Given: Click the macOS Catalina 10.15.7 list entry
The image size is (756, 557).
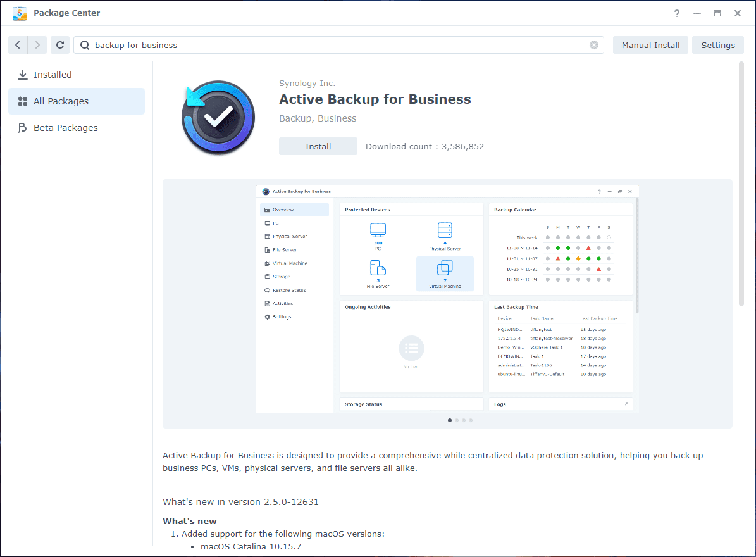Looking at the screenshot, I should [251, 546].
